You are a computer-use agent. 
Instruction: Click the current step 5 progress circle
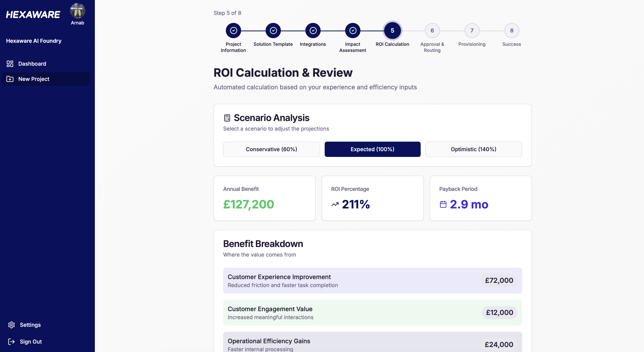392,31
